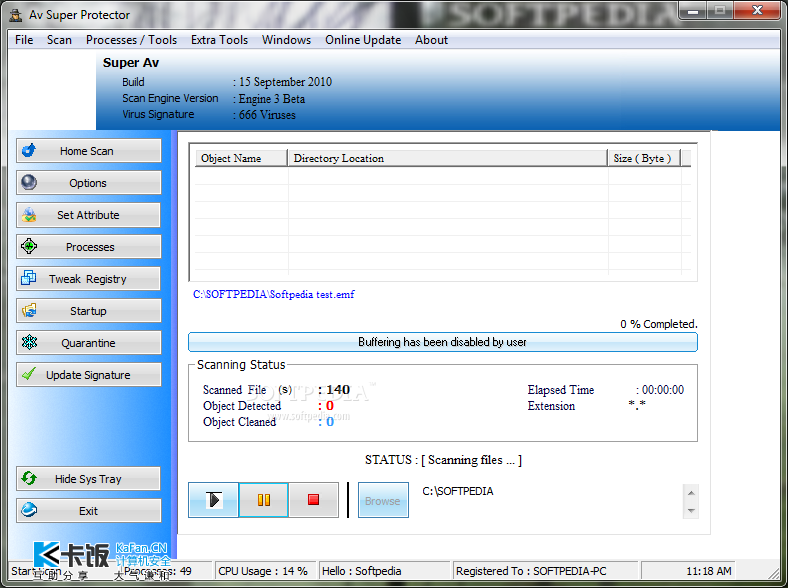Click the Object Cleaned blue 0 value
The width and height of the screenshot is (788, 588).
[330, 422]
